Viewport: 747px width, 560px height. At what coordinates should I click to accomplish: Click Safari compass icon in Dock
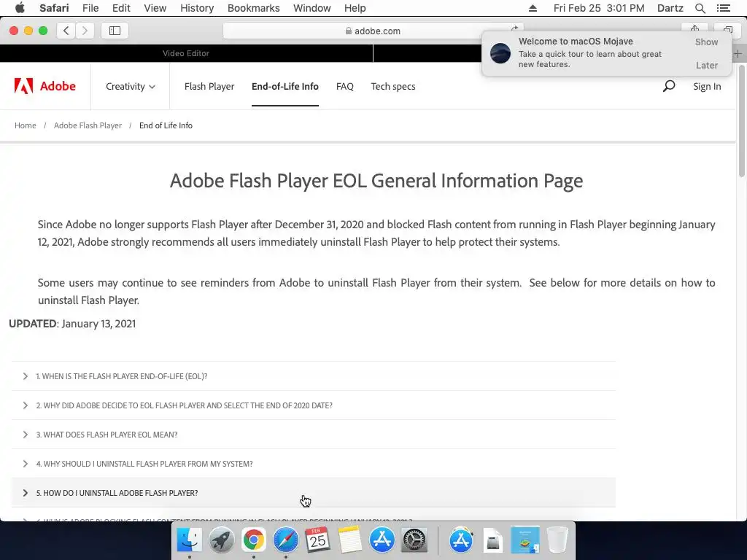285,540
